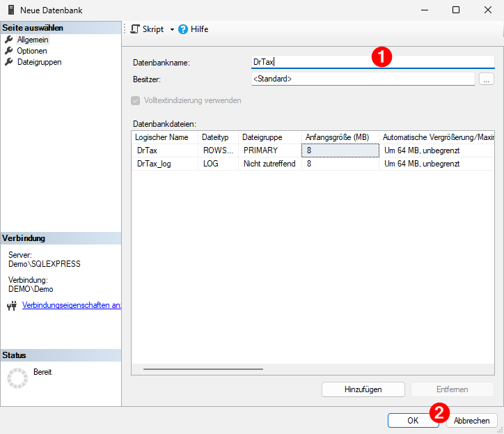The width and height of the screenshot is (504, 434).
Task: Click the LOG file type cell
Action: [218, 164]
